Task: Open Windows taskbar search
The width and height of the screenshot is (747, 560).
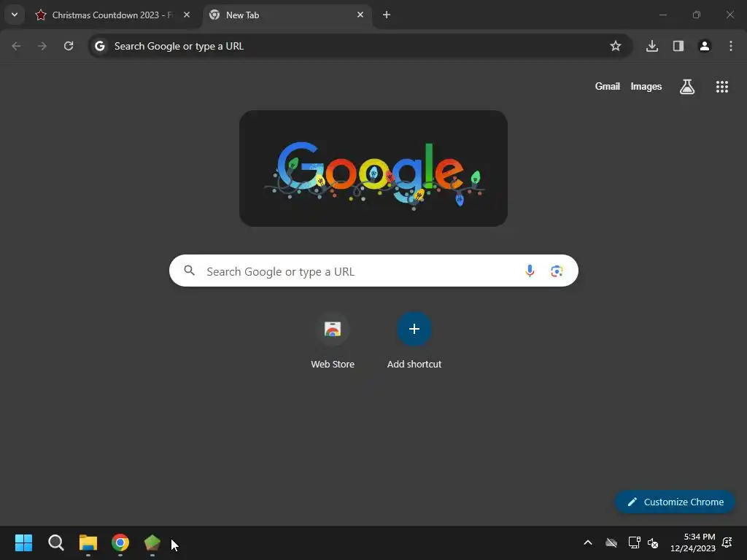Action: pyautogui.click(x=56, y=542)
